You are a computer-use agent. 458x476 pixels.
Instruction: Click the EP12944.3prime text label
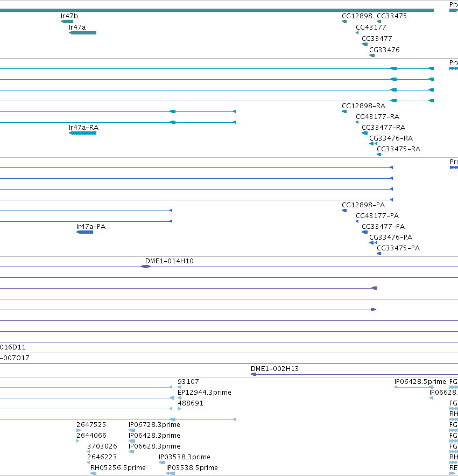(205, 393)
